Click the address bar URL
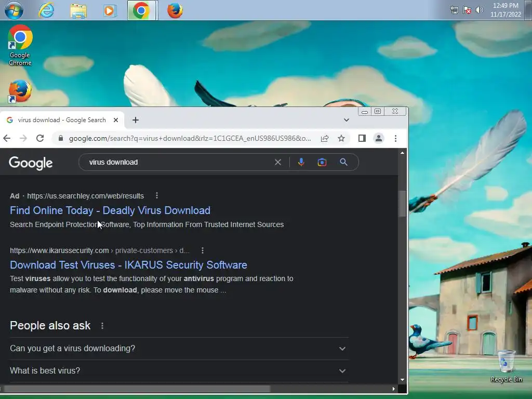 tap(190, 138)
